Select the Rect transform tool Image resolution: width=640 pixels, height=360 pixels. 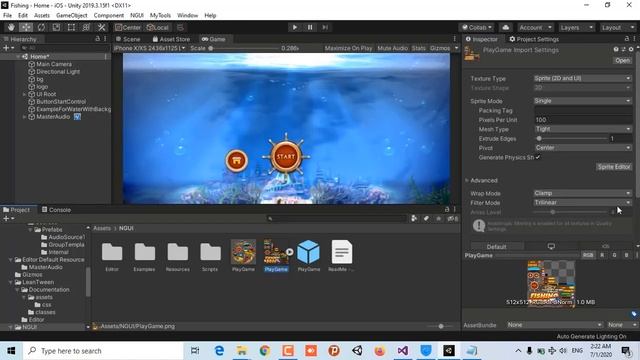click(x=71, y=27)
